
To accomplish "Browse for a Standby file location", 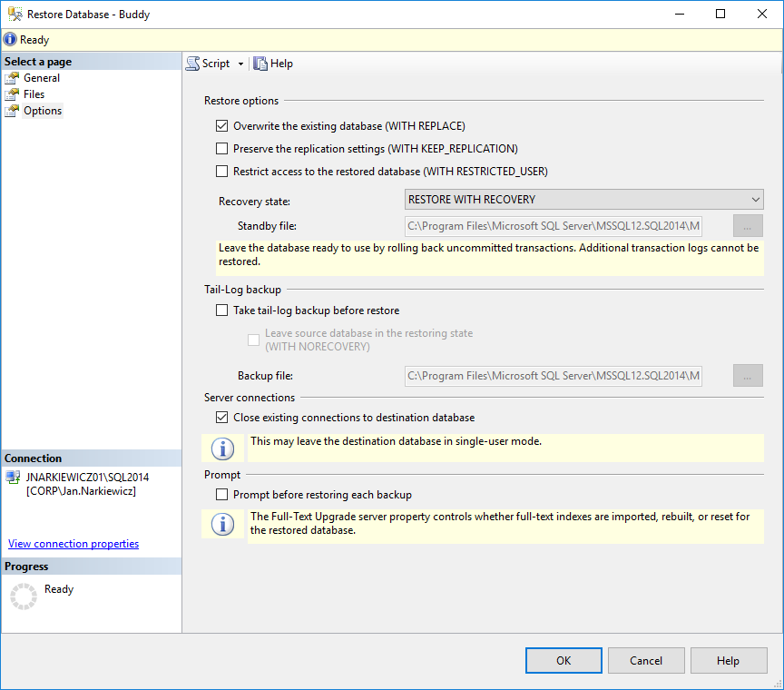I will [747, 225].
